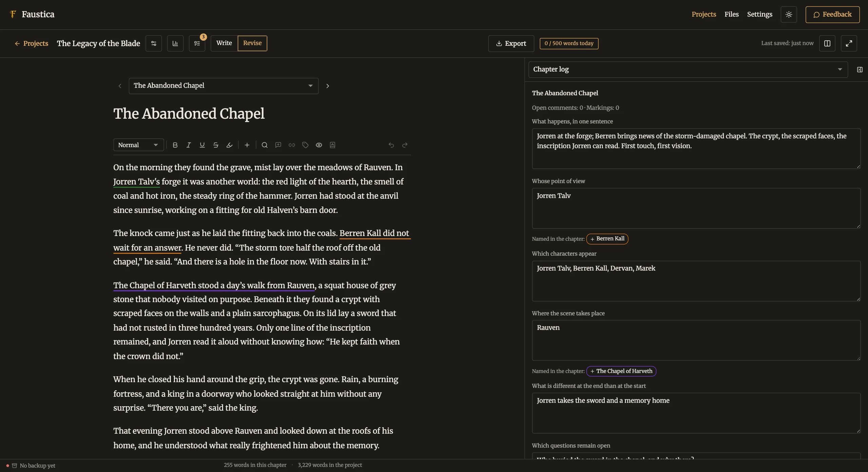Click the project settings sliders icon

coord(154,43)
